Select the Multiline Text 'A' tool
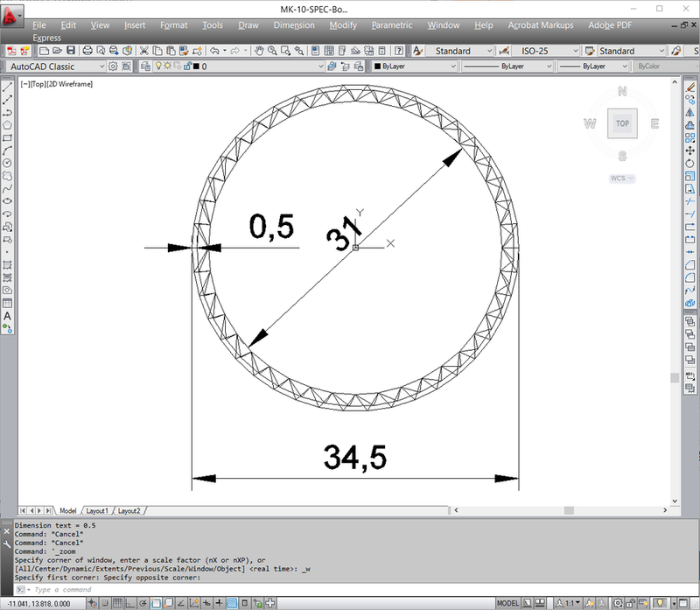This screenshot has width=700, height=610. 7,316
